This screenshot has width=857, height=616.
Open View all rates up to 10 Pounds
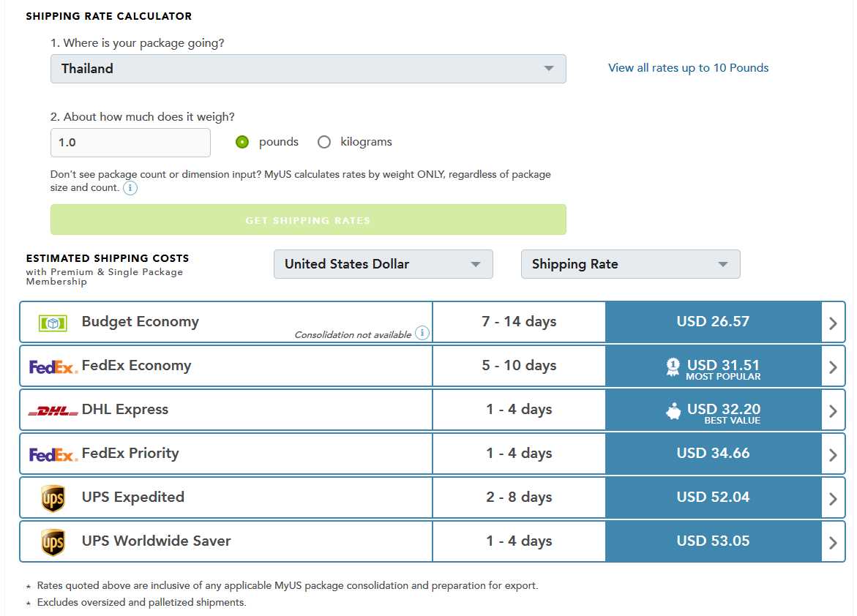688,68
